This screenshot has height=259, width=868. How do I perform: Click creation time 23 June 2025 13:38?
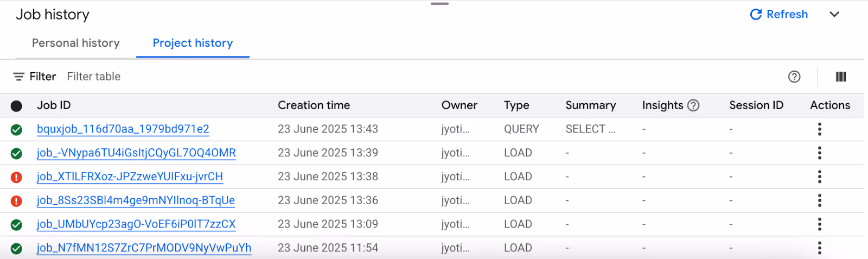point(328,176)
